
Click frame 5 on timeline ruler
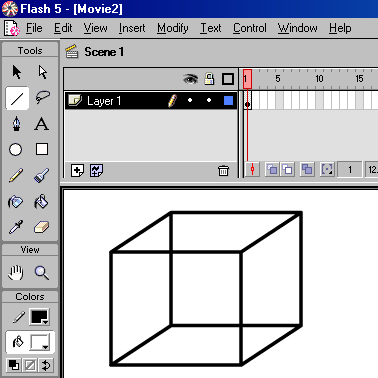tap(278, 79)
